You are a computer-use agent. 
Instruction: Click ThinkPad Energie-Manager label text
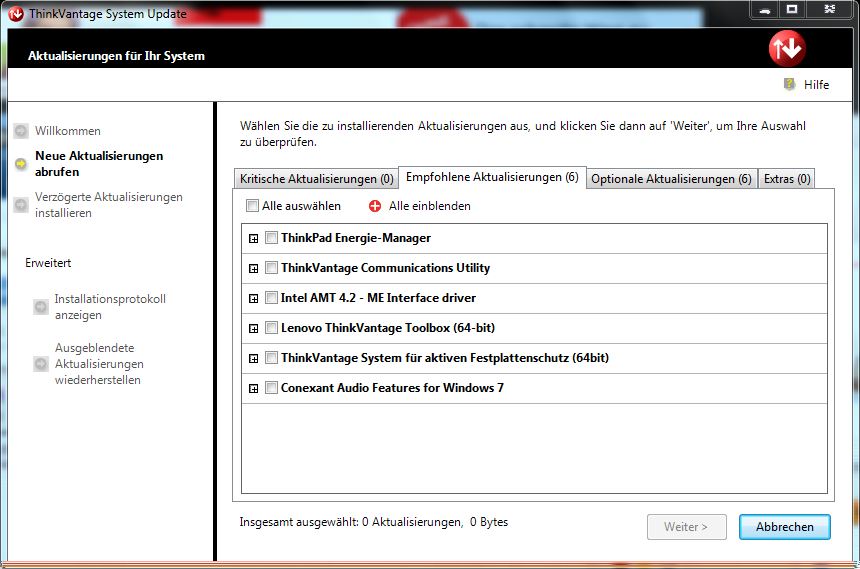pyautogui.click(x=356, y=238)
